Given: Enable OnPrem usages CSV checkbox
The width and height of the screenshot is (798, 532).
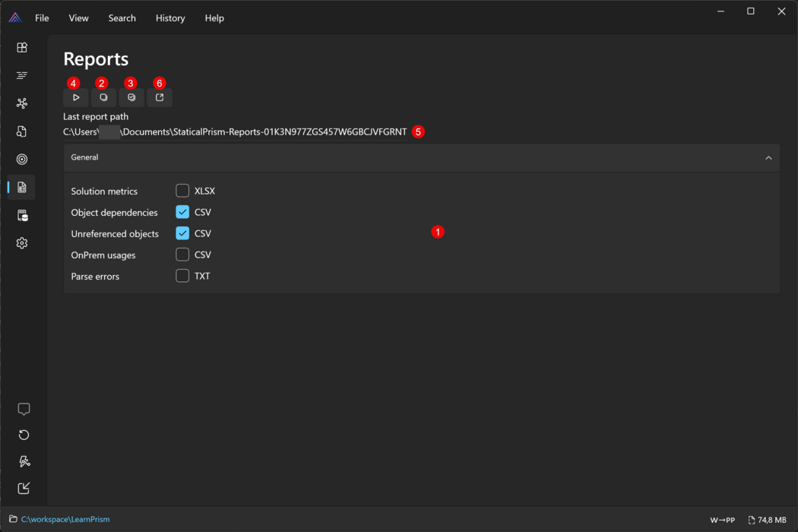Looking at the screenshot, I should [x=182, y=255].
